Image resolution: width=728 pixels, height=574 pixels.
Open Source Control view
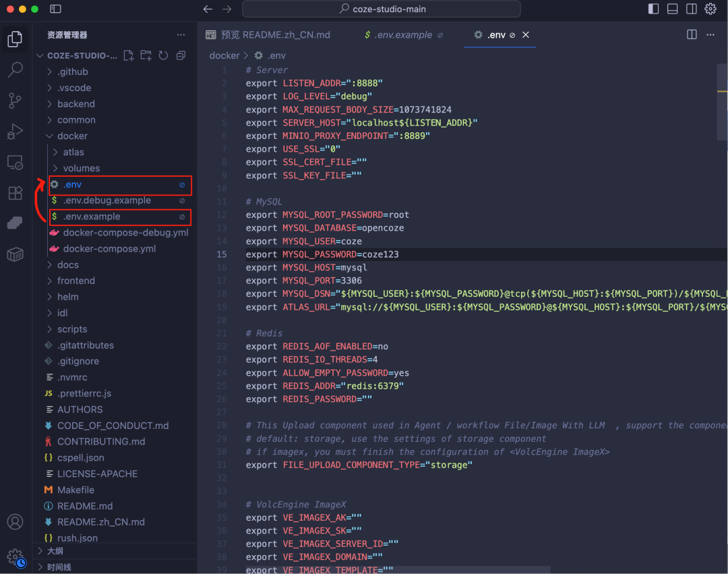point(16,101)
